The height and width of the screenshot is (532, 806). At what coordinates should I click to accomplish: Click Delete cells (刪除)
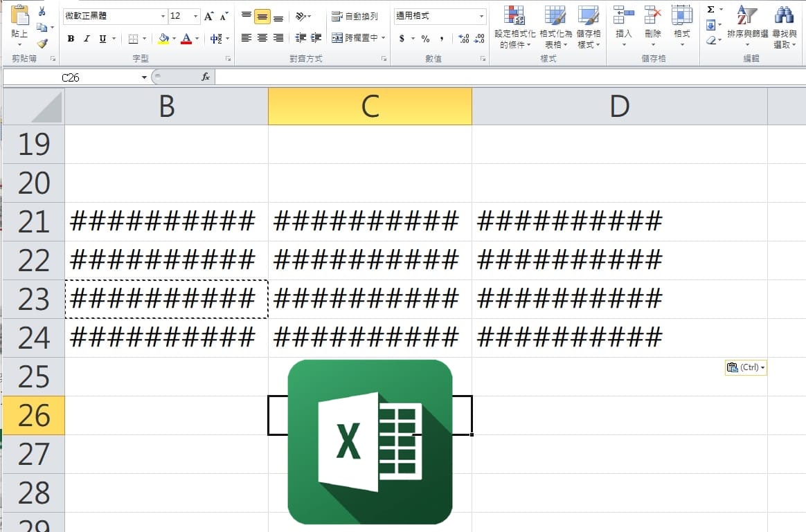pos(653,26)
